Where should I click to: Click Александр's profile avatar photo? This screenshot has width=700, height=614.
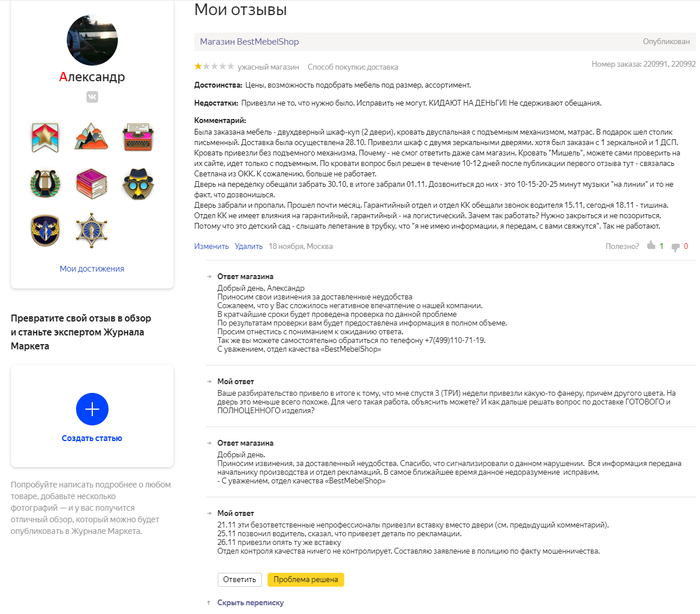pyautogui.click(x=92, y=37)
